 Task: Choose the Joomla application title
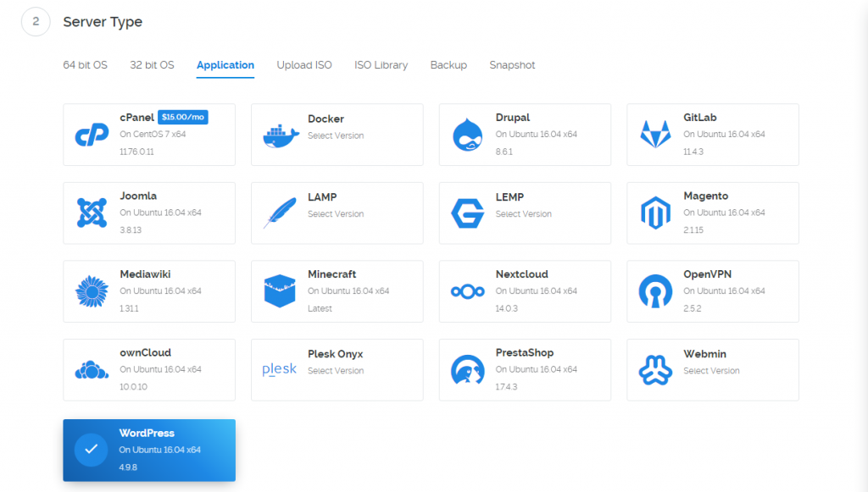click(x=138, y=196)
